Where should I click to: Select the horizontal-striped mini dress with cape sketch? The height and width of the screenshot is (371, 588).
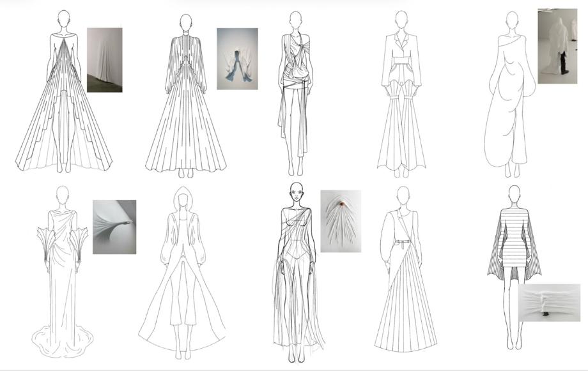pos(514,268)
